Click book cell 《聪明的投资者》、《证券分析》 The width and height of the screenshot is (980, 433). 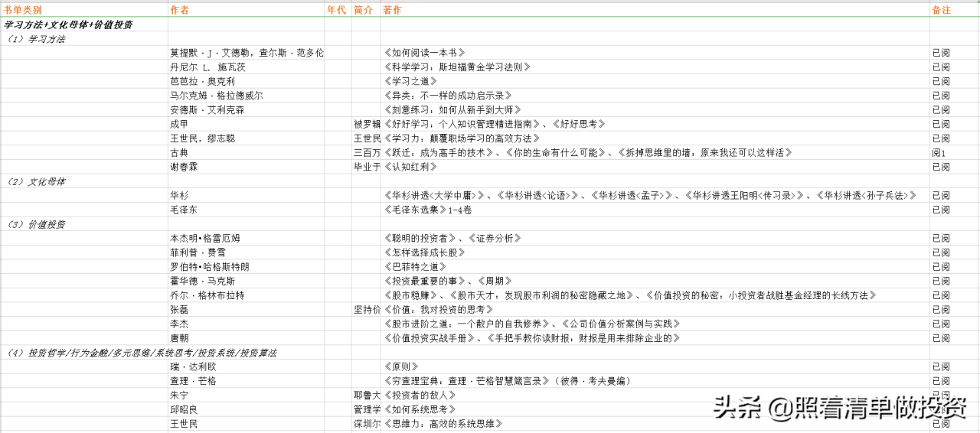[x=453, y=238]
